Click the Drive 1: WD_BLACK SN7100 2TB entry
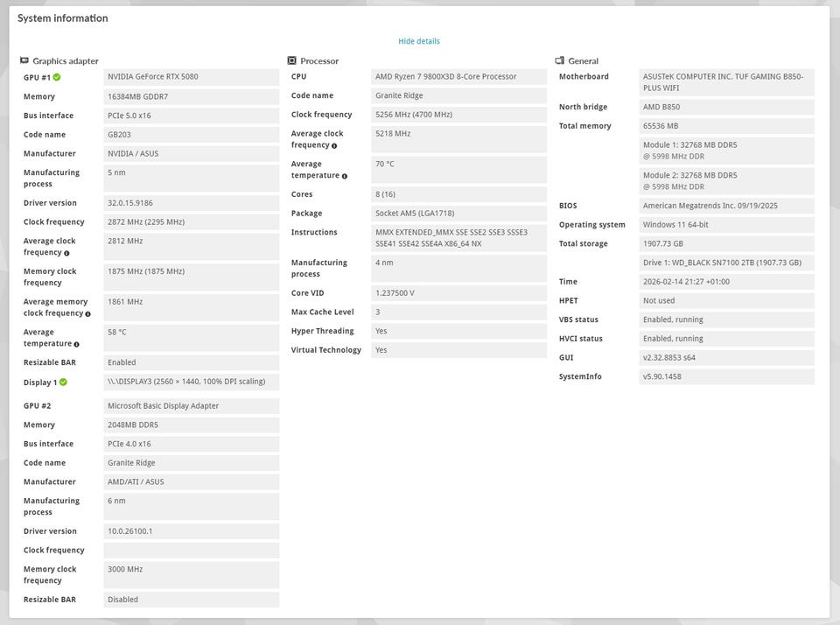 point(726,263)
